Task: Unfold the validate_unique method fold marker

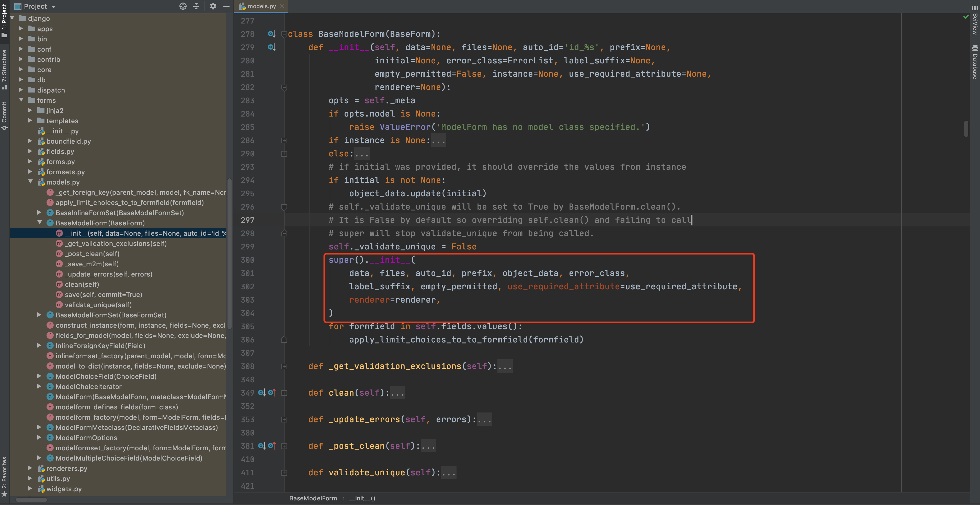Action: (284, 472)
